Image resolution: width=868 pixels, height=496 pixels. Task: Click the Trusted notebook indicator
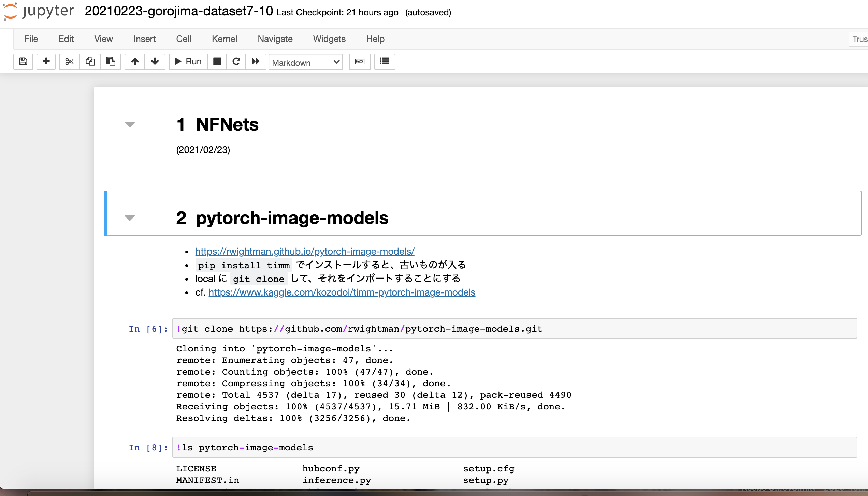pos(859,39)
